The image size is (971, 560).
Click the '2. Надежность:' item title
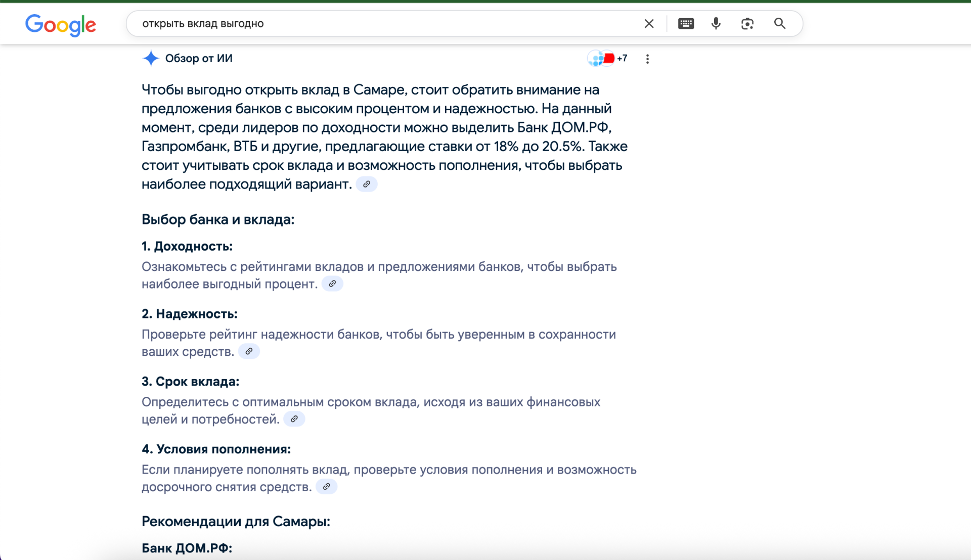point(190,314)
